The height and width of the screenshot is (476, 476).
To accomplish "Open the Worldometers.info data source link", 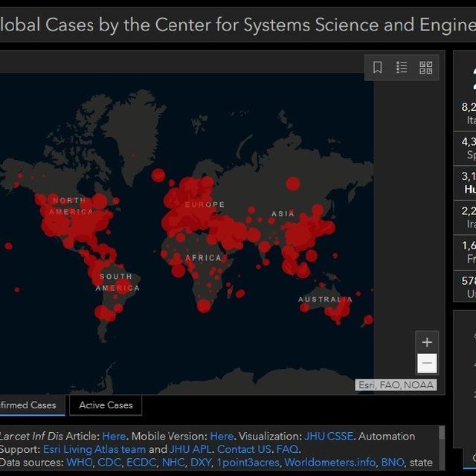I will click(330, 463).
